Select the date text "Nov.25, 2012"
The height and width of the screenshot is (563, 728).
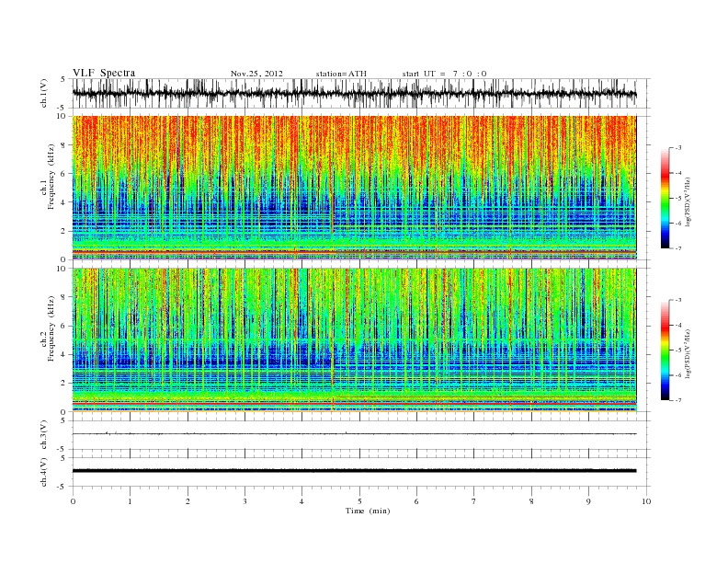point(256,74)
